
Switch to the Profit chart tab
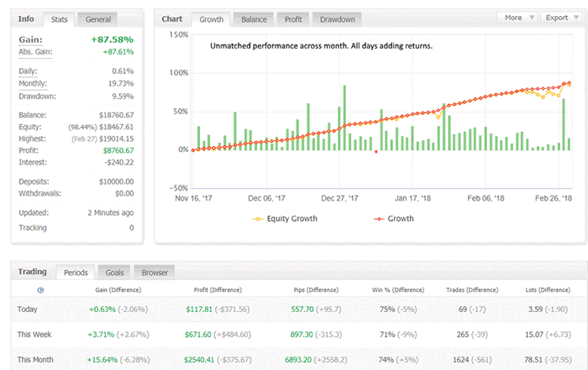coord(292,18)
